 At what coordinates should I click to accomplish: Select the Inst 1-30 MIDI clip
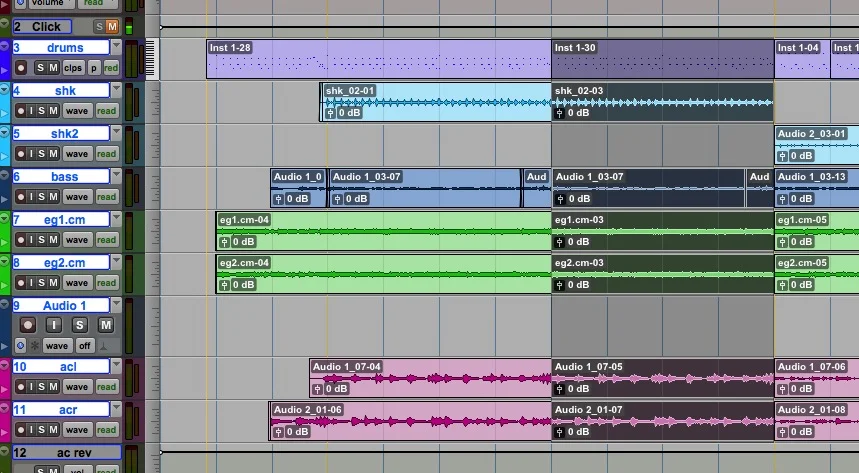(x=662, y=59)
